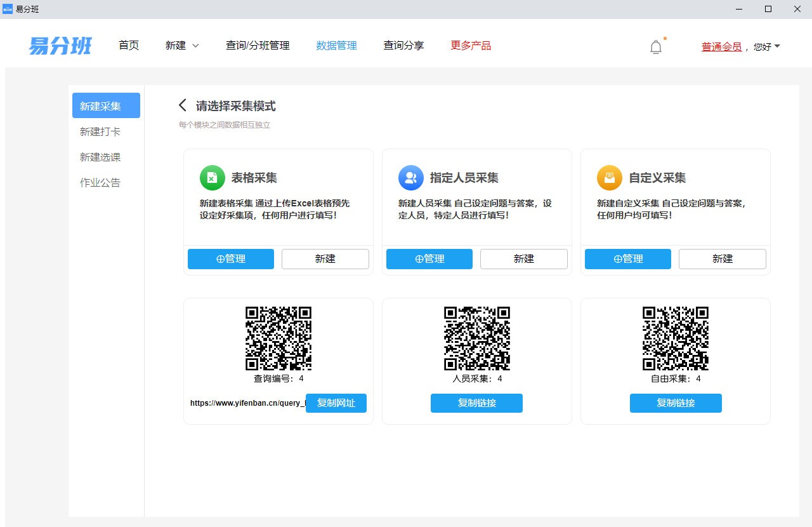Viewport: 812px width, 527px height.
Task: Click the 易分班 logo in the header
Action: (x=60, y=46)
